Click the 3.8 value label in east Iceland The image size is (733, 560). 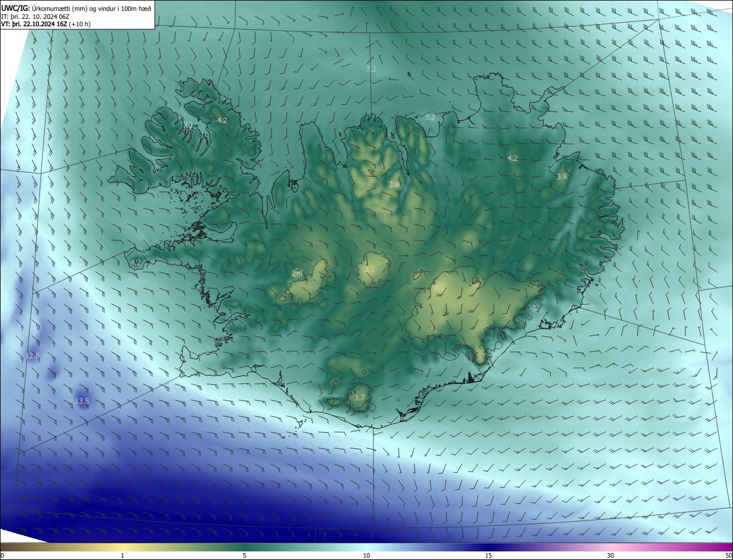click(x=562, y=177)
